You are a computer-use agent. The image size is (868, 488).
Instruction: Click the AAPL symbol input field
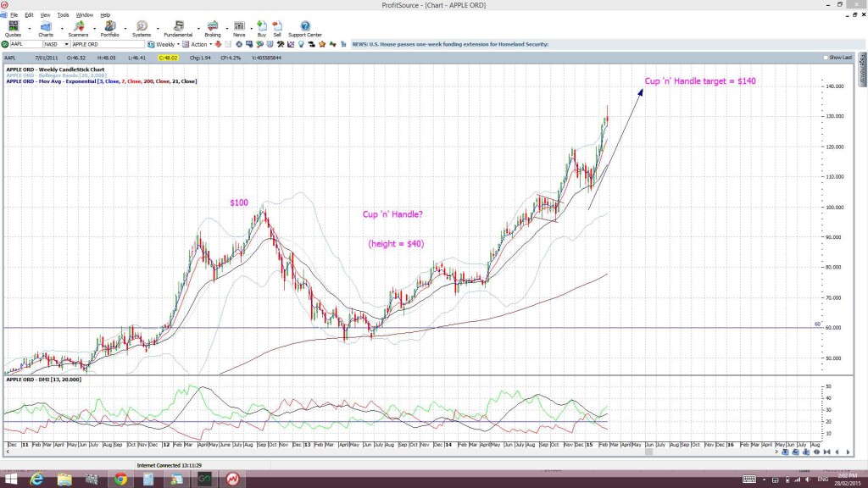click(x=26, y=44)
